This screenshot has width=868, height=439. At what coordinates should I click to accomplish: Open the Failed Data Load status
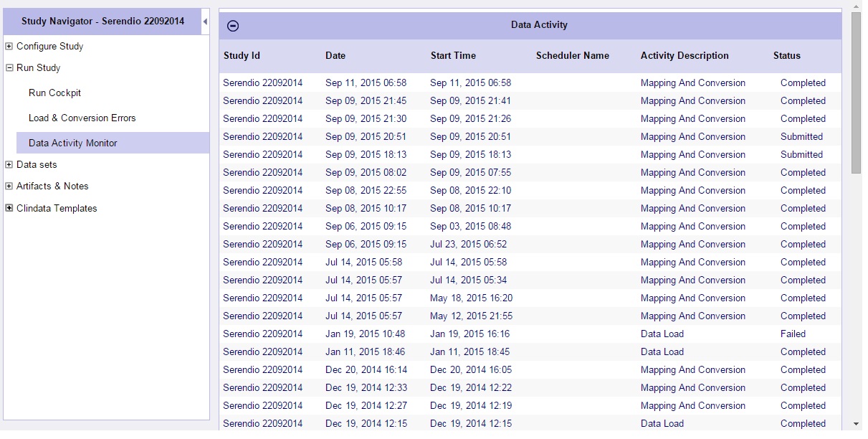coord(793,334)
